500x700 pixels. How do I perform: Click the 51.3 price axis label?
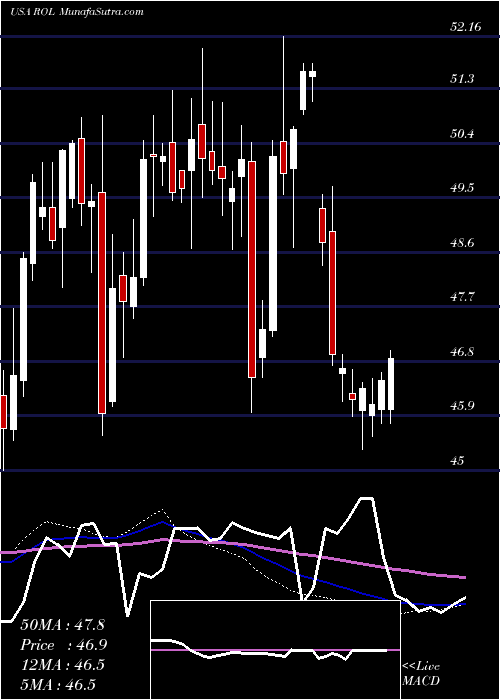462,79
